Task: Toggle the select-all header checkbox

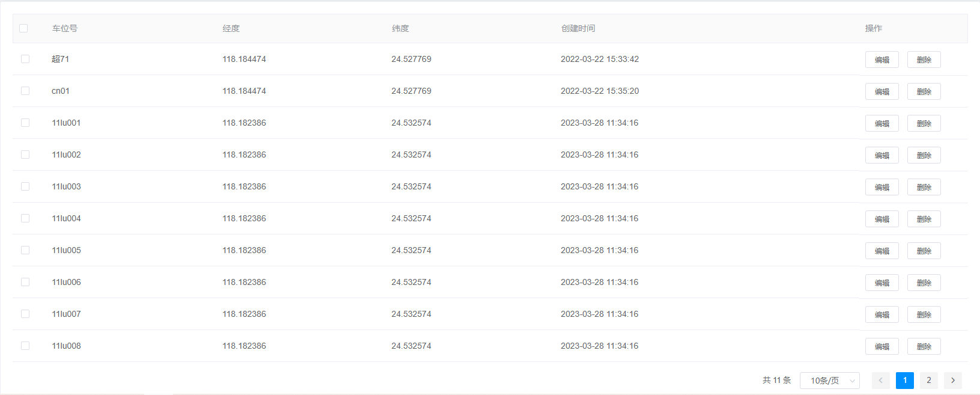Action: pyautogui.click(x=23, y=28)
